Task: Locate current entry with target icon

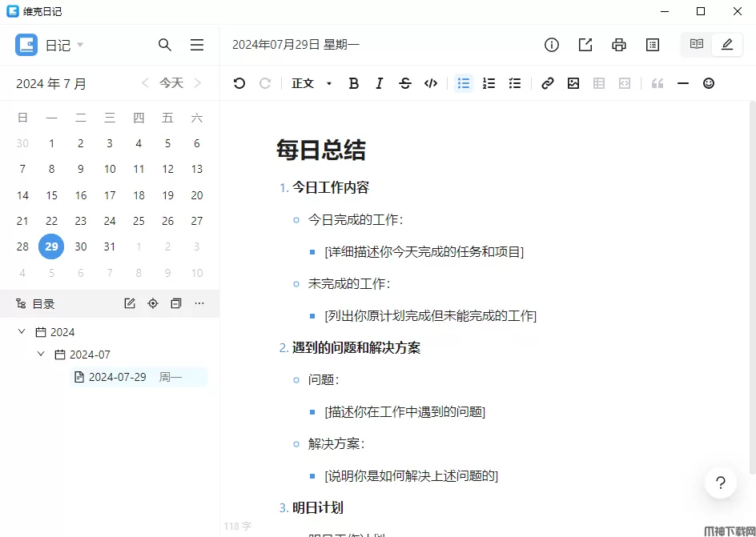Action: point(153,303)
